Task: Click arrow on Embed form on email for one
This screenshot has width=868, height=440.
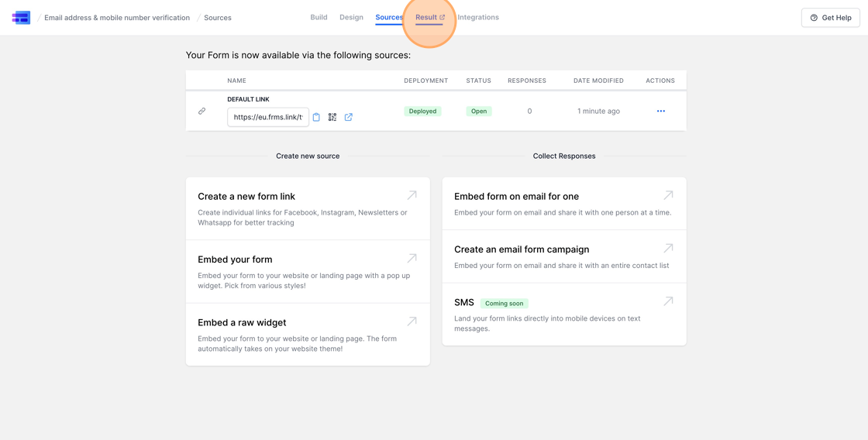Action: coord(668,195)
